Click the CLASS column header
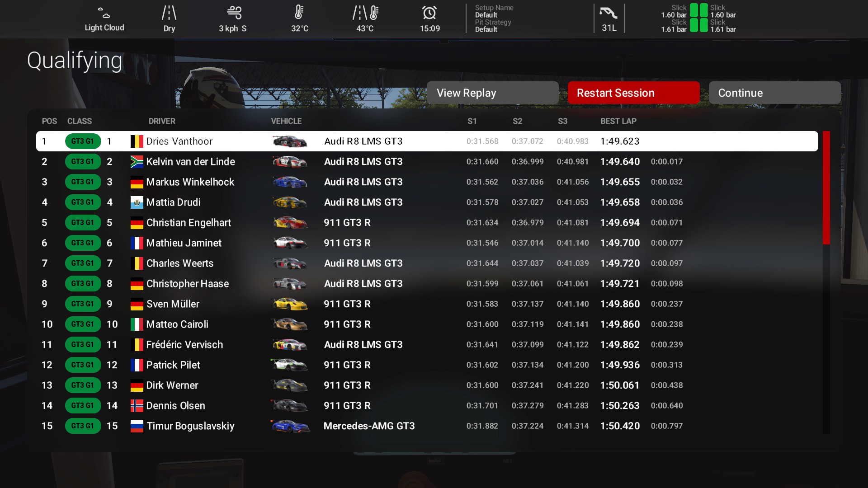Image resolution: width=868 pixels, height=488 pixels. (x=80, y=121)
